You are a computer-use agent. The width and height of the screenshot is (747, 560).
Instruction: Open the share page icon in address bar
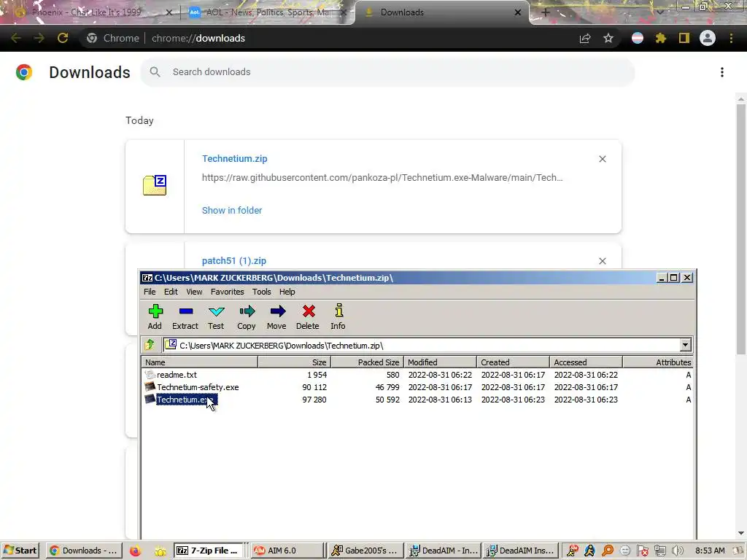(585, 38)
